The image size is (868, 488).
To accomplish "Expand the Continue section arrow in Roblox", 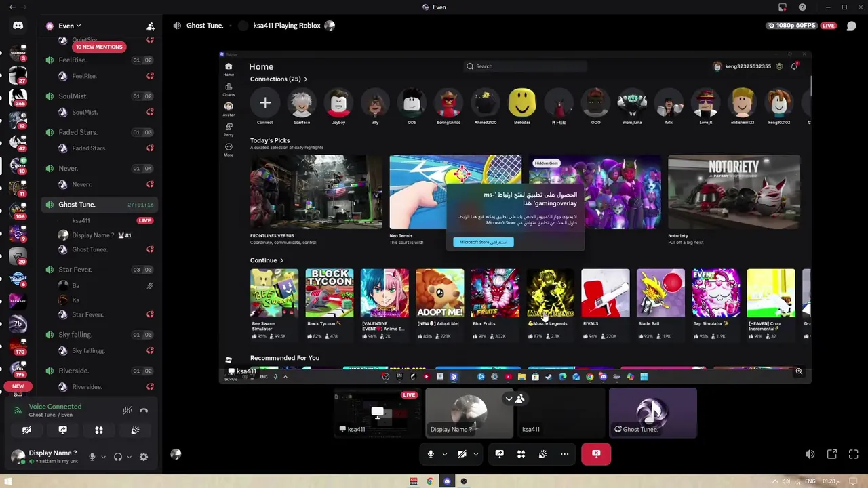I will 281,260.
